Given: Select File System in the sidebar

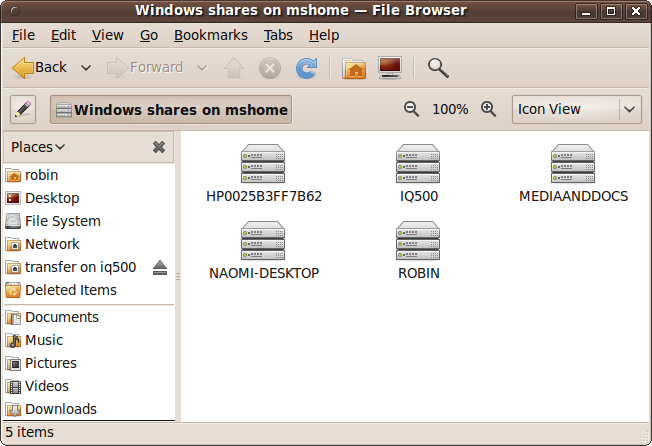Looking at the screenshot, I should coord(89,221).
